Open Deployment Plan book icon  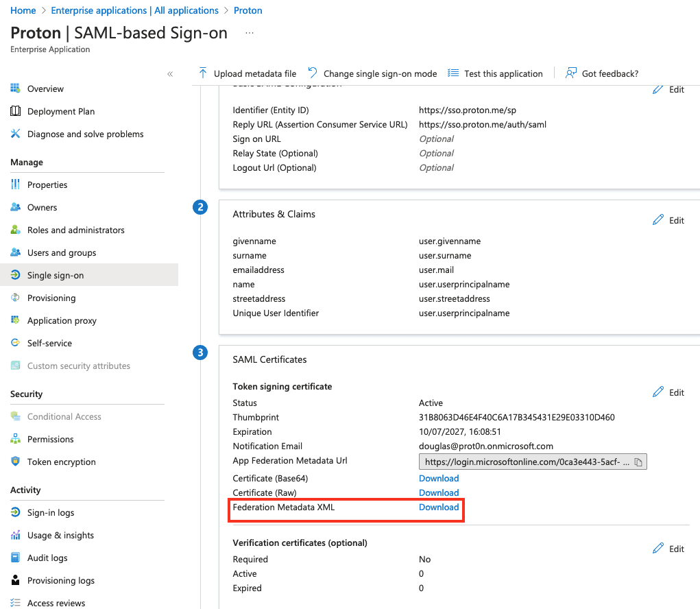[x=15, y=110]
